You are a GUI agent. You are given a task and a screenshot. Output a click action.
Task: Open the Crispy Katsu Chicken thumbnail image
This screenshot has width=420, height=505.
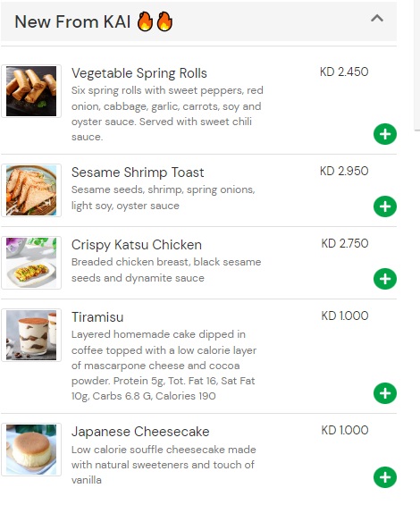pyautogui.click(x=31, y=263)
